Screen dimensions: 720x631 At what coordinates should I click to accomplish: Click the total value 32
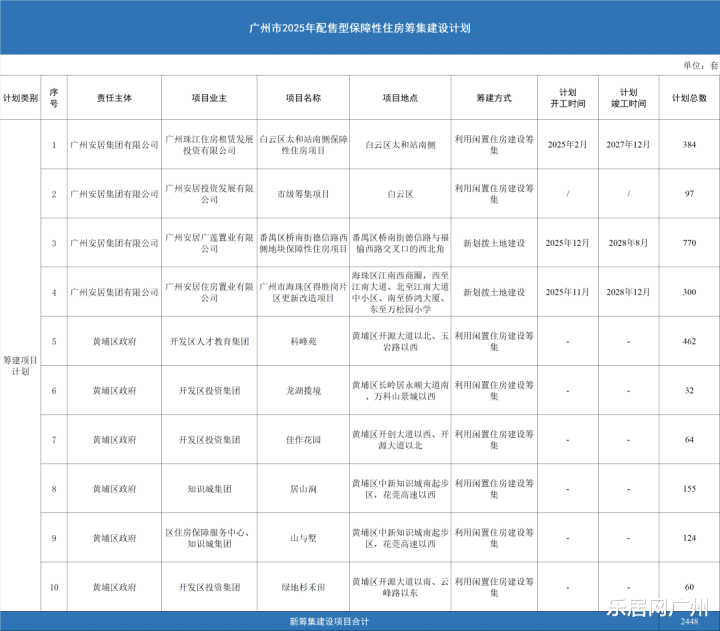point(689,390)
